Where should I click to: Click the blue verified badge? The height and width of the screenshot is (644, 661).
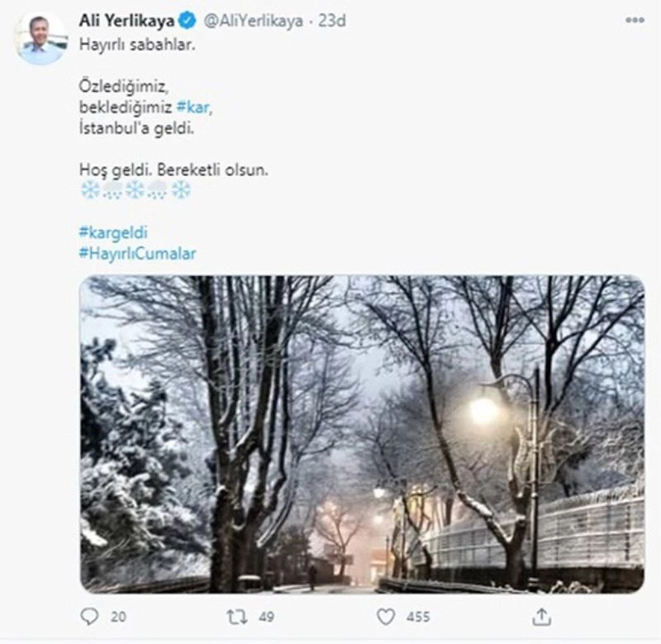coord(188,21)
